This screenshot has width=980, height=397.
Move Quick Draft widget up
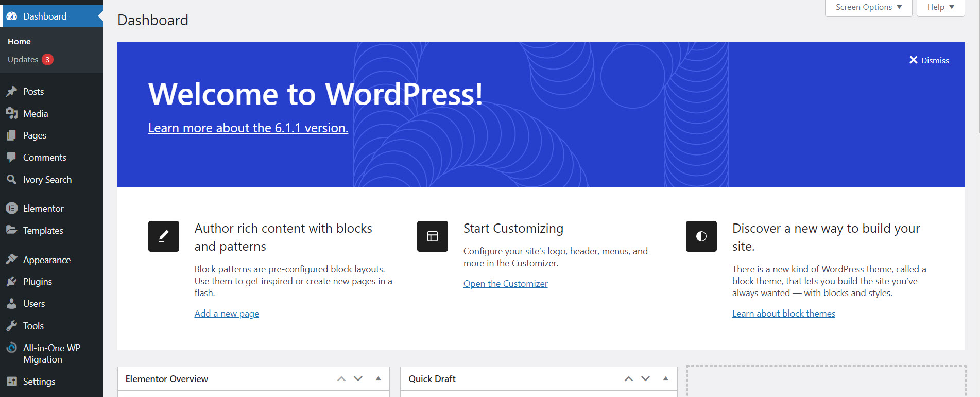628,379
